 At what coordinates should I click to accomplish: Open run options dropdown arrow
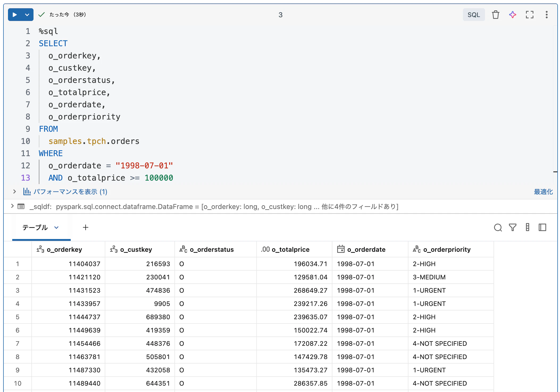click(27, 15)
